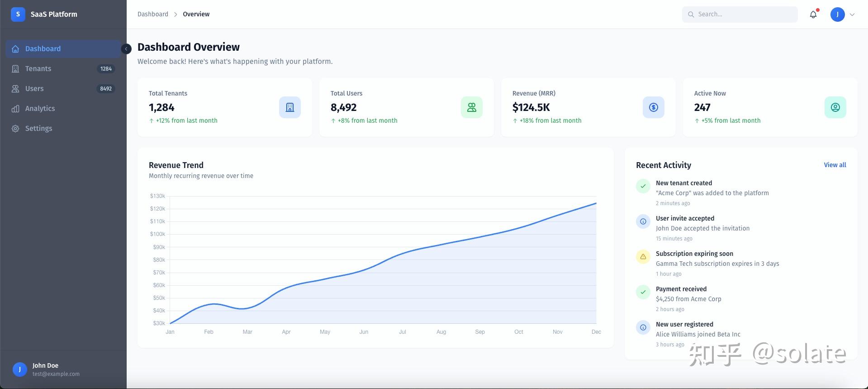Click the 247 Active Now value

click(x=702, y=107)
